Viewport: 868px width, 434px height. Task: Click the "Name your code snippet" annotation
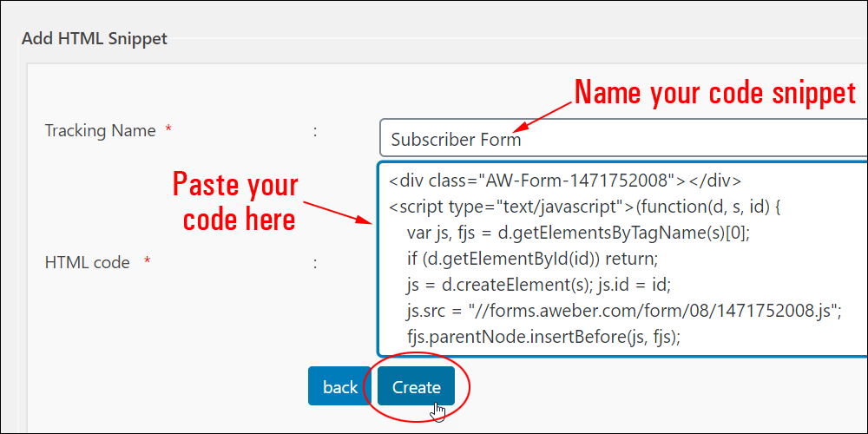[x=715, y=93]
